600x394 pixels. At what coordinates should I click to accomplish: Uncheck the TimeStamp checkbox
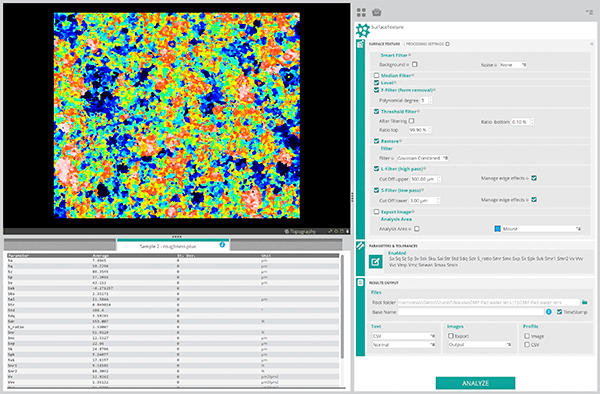[559, 312]
